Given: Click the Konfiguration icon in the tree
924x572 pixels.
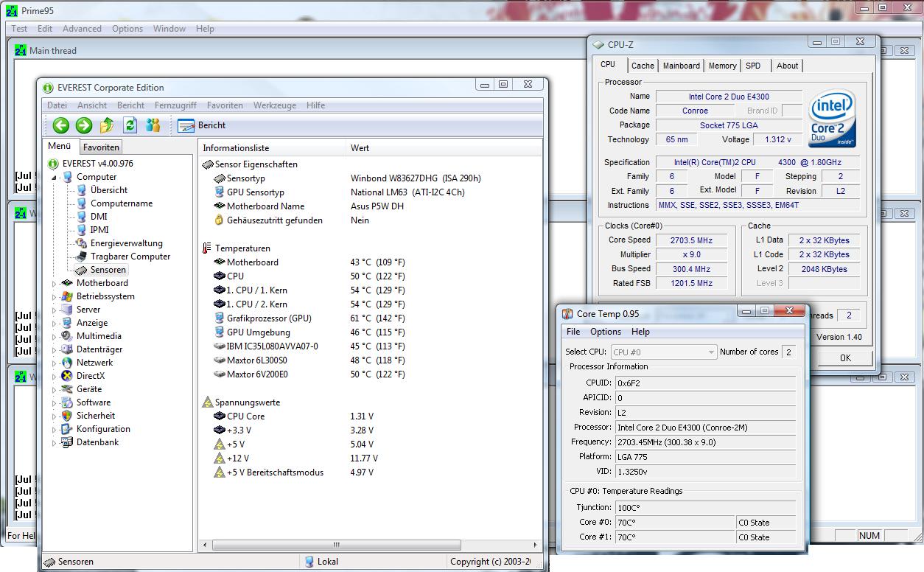Looking at the screenshot, I should tap(68, 429).
